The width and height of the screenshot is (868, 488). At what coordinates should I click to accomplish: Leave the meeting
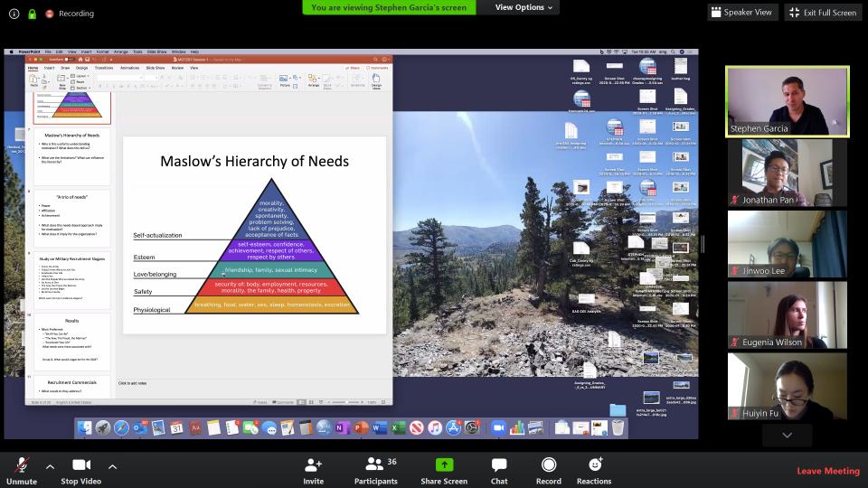828,471
